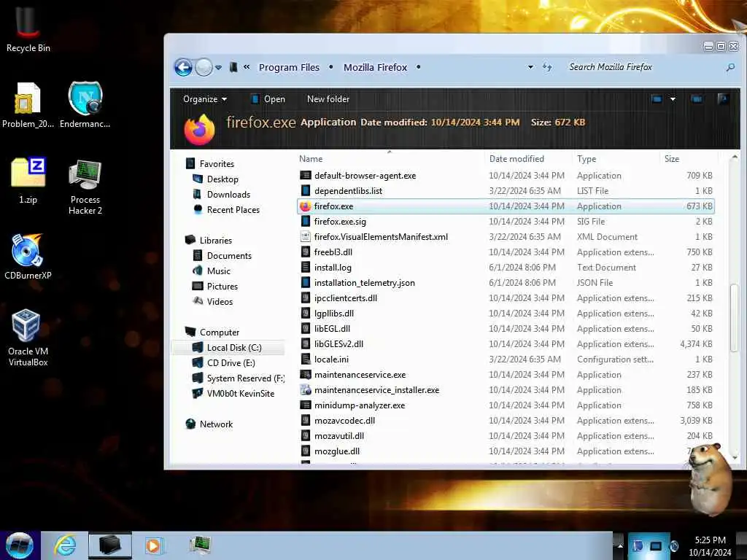Click the Program Files breadcrumb

point(289,68)
